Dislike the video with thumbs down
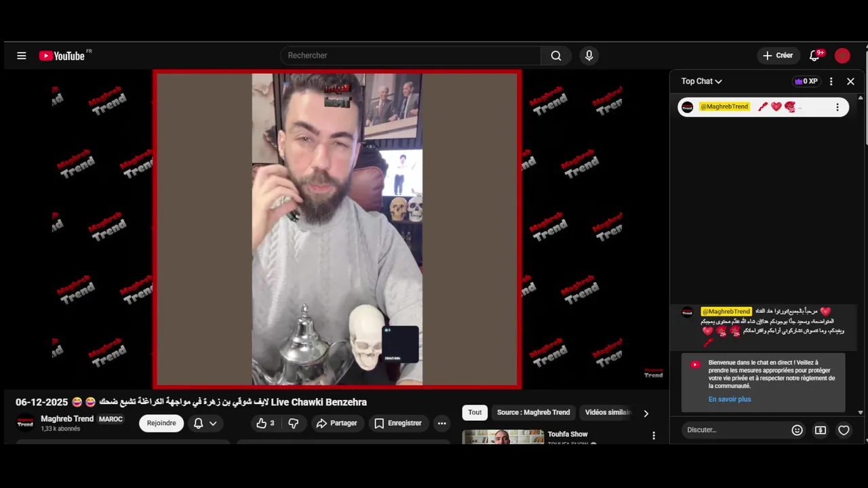Image resolution: width=868 pixels, height=488 pixels. click(294, 423)
